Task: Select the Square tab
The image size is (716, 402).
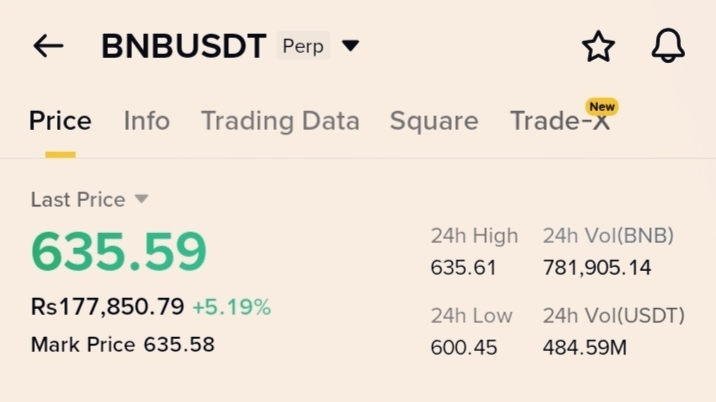Action: point(434,121)
